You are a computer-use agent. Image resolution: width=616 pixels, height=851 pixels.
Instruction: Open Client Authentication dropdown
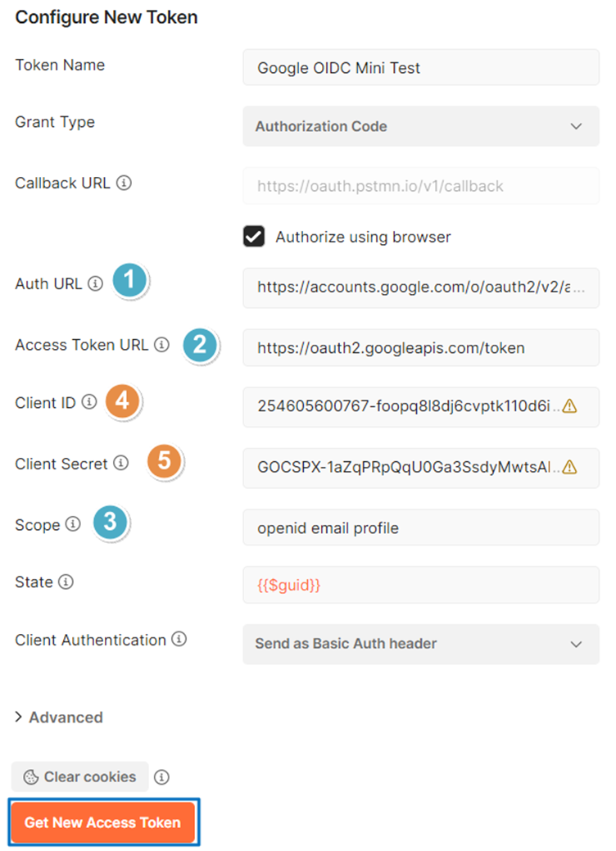point(420,644)
